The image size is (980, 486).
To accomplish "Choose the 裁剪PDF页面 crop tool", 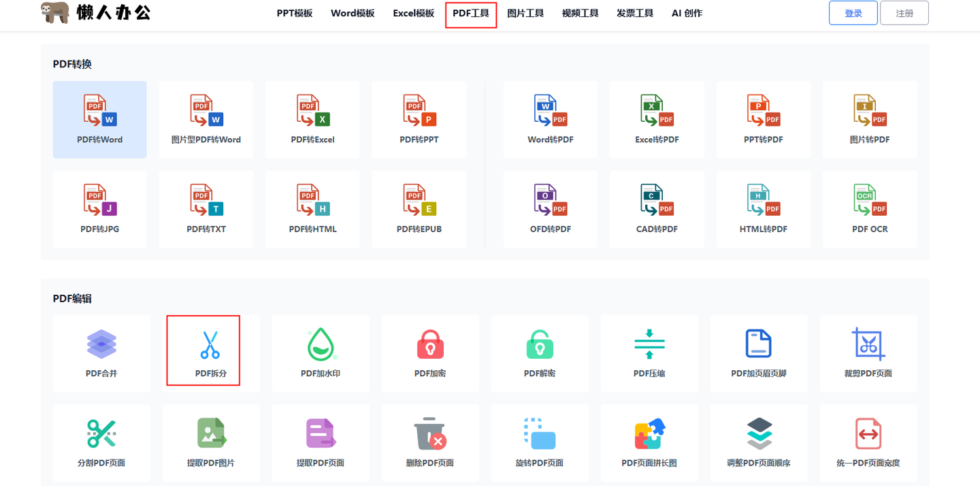I will tap(868, 353).
